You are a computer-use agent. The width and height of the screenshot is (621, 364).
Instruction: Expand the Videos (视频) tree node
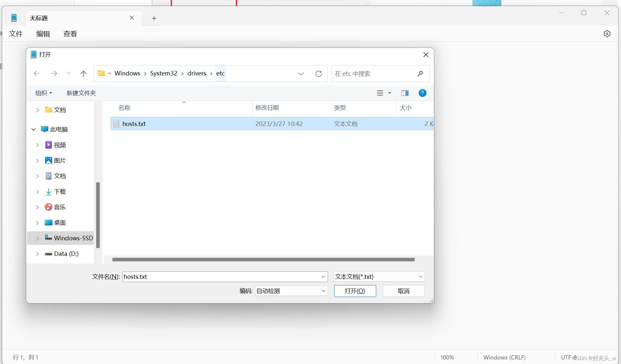point(38,145)
